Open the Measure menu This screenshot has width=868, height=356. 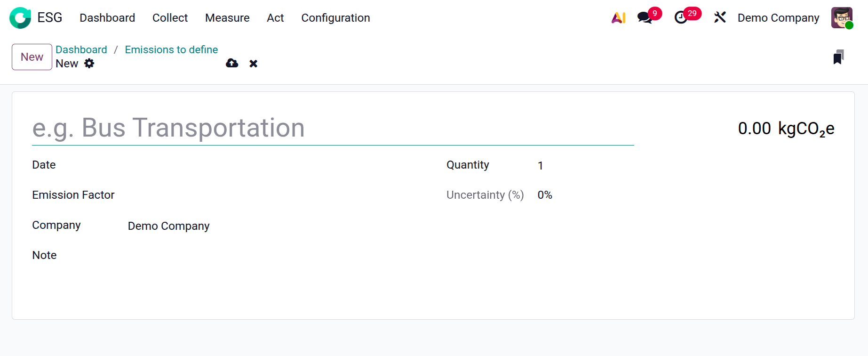point(227,18)
